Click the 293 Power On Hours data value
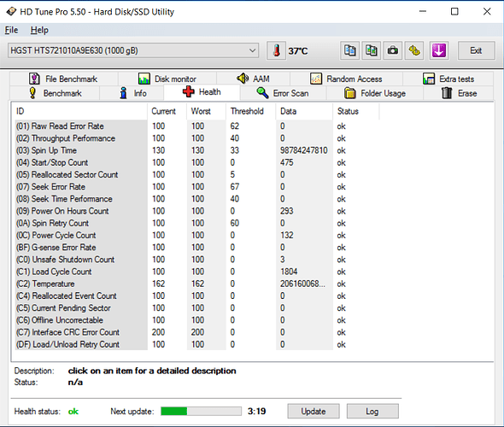This screenshot has width=504, height=427. point(286,211)
